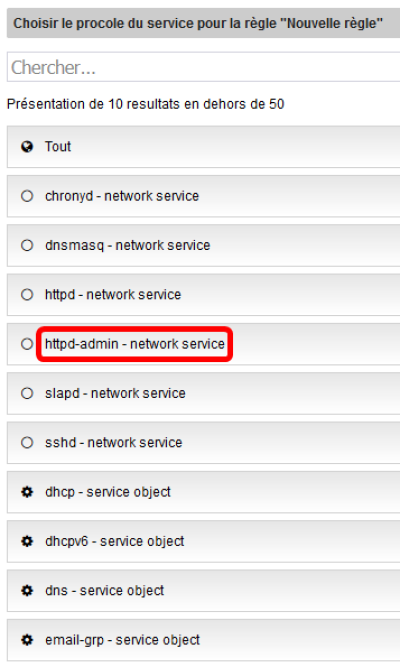Choose the slapd radio circle

pyautogui.click(x=27, y=393)
